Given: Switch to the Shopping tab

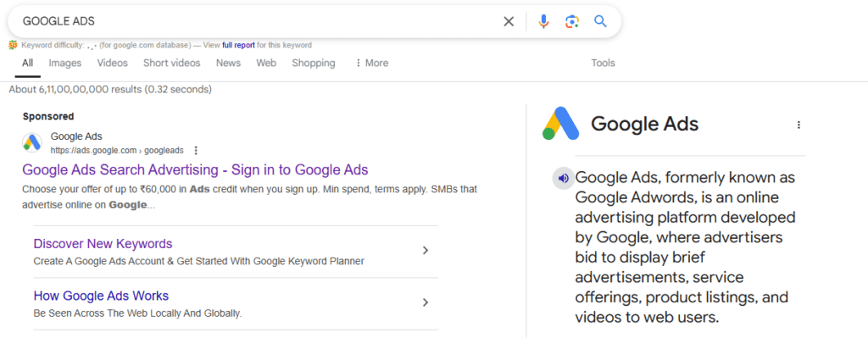Looking at the screenshot, I should pos(314,63).
